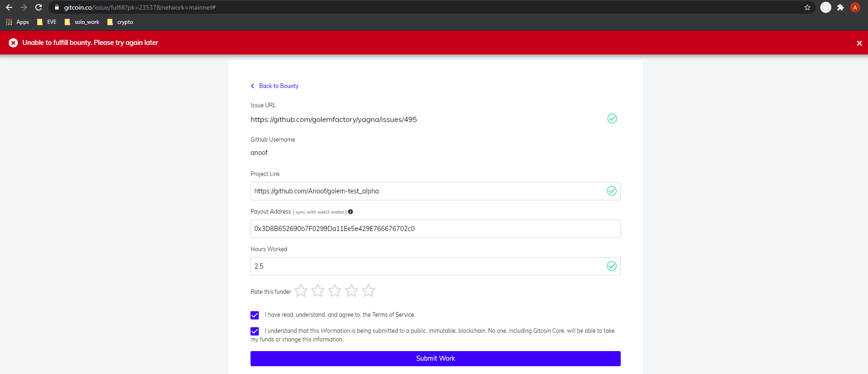Click the Hours Worked validation checkmark
Viewport: 868px width, 374px height.
pos(612,266)
